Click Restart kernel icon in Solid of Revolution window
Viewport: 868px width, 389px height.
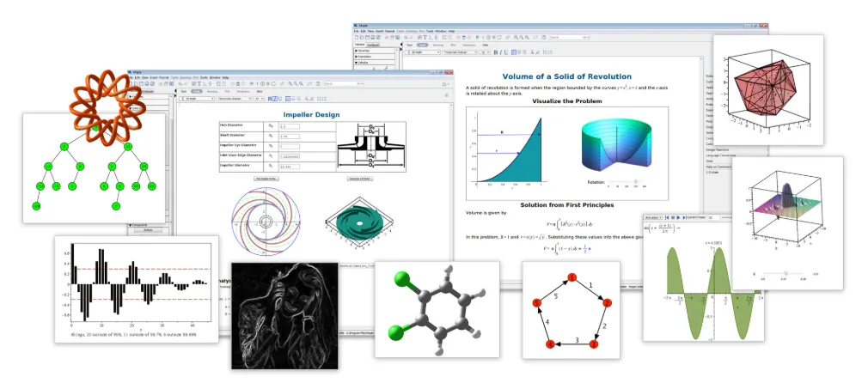pos(499,37)
